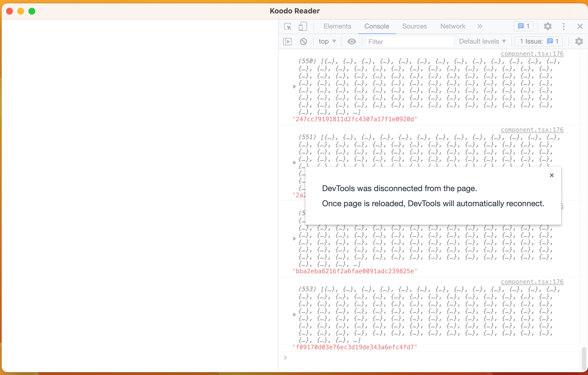The height and width of the screenshot is (375, 588).
Task: Expand the array logged as (553)
Action: pos(295,314)
